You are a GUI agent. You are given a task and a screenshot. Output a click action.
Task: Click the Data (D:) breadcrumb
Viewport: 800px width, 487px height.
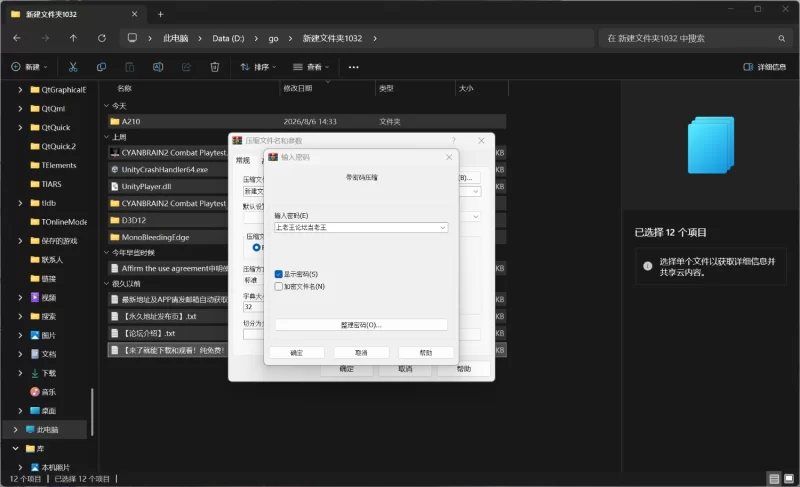[x=228, y=38]
